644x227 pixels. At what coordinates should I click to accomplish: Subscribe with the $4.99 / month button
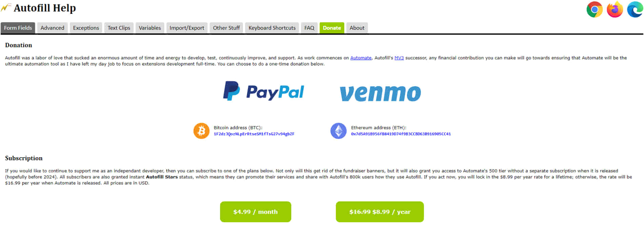point(256,212)
